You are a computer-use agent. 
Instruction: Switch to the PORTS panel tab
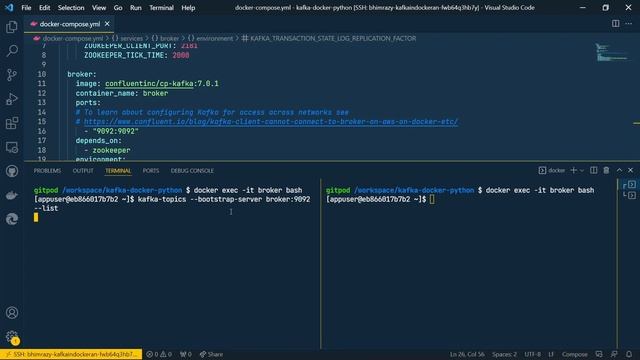[151, 171]
